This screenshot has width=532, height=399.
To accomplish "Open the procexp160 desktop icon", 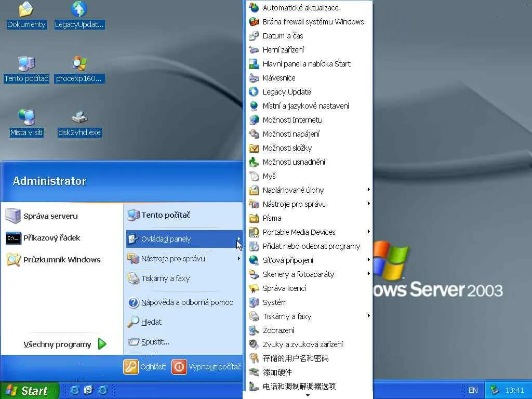I will coord(79,63).
